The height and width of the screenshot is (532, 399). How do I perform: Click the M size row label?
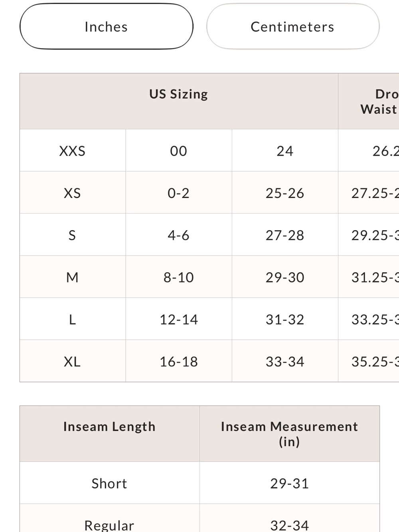(x=73, y=277)
